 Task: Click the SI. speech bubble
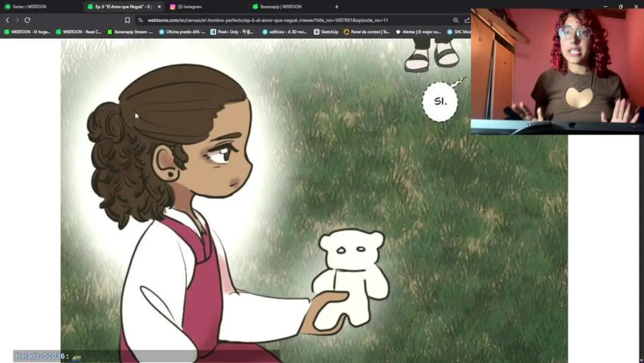pyautogui.click(x=440, y=101)
